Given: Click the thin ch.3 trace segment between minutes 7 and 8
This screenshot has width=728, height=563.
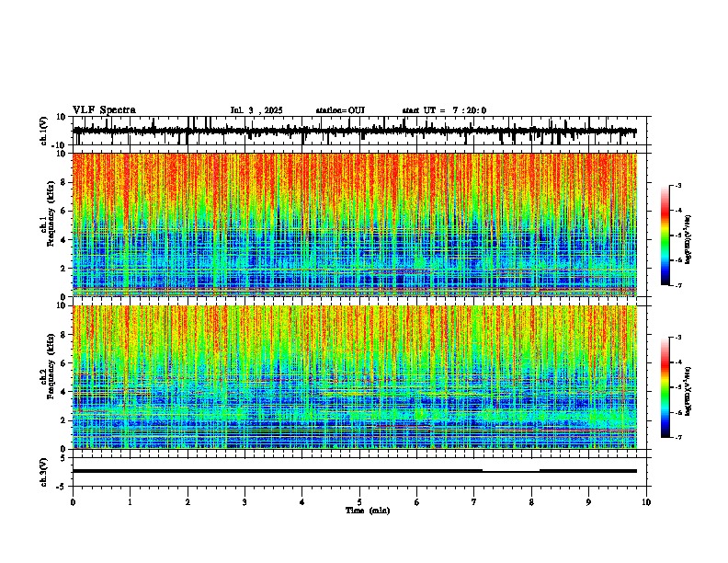Looking at the screenshot, I should (x=511, y=472).
